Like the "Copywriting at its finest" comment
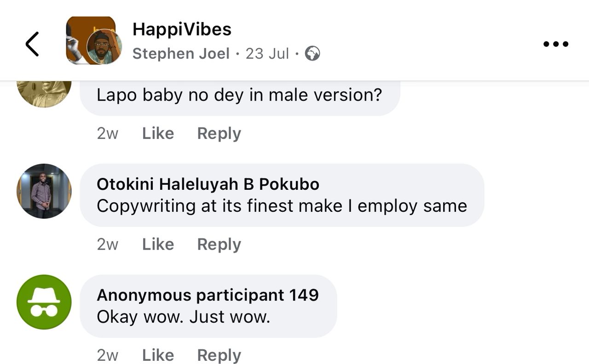This screenshot has width=589, height=364. click(x=158, y=245)
